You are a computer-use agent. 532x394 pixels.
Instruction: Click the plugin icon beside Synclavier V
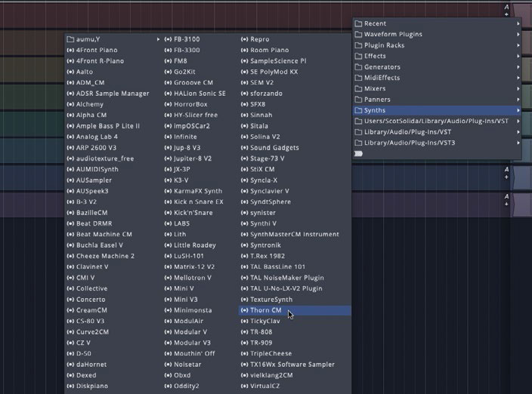244,191
